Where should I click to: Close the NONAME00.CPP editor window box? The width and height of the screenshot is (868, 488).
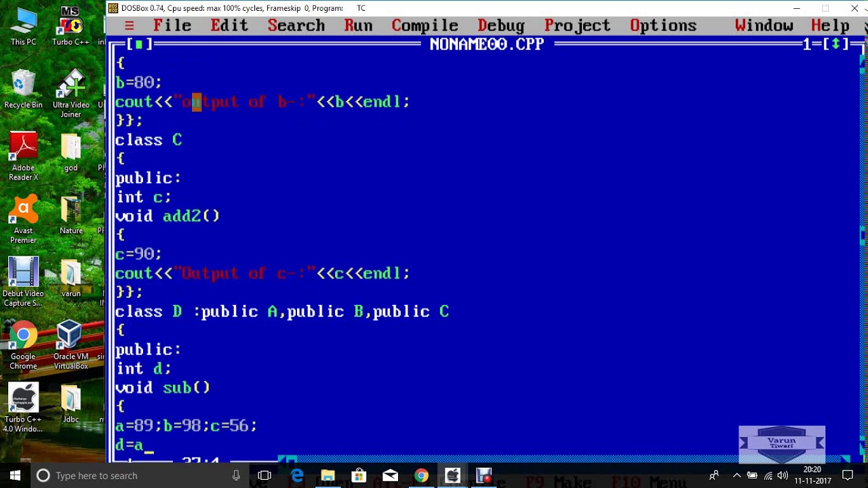point(139,45)
